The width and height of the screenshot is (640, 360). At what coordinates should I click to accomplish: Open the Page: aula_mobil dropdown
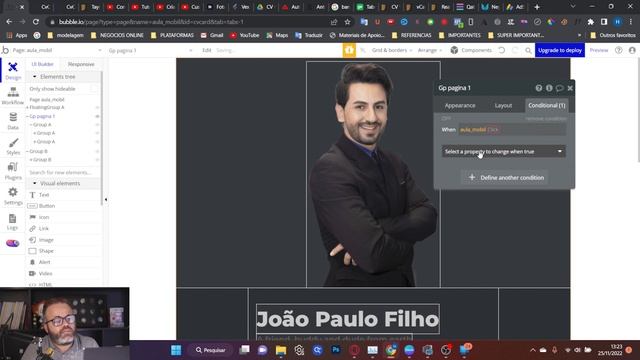(x=57, y=50)
